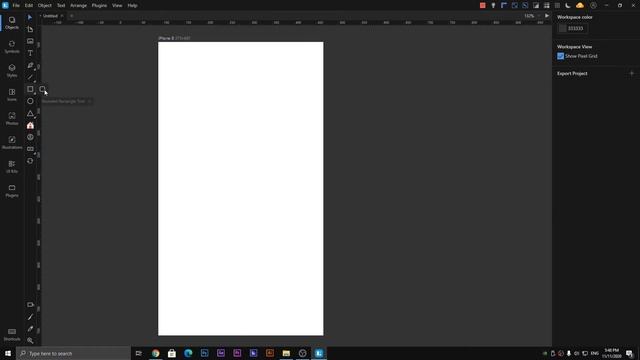The image size is (640, 360).
Task: Open Microsoft Edge from the taskbar
Action: pyautogui.click(x=188, y=353)
